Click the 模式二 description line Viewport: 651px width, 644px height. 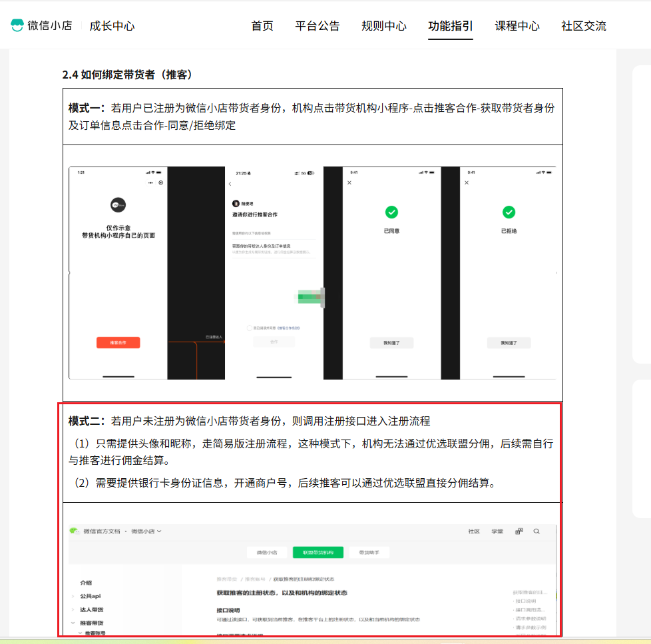point(249,422)
